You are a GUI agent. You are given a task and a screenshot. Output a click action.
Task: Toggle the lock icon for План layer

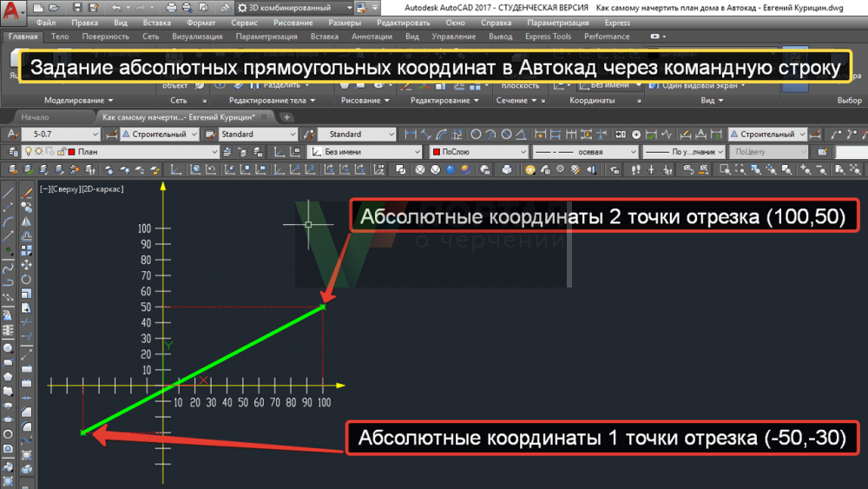pyautogui.click(x=61, y=151)
